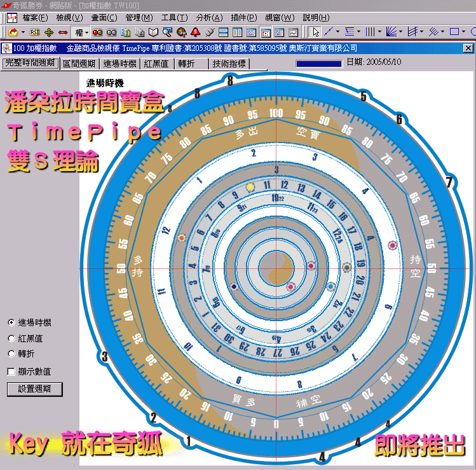
Task: Click the blue progress bar beside the date
Action: (318, 63)
